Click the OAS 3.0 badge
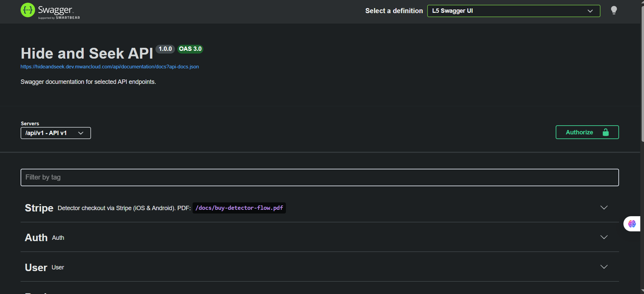Image resolution: width=644 pixels, height=294 pixels. tap(190, 49)
